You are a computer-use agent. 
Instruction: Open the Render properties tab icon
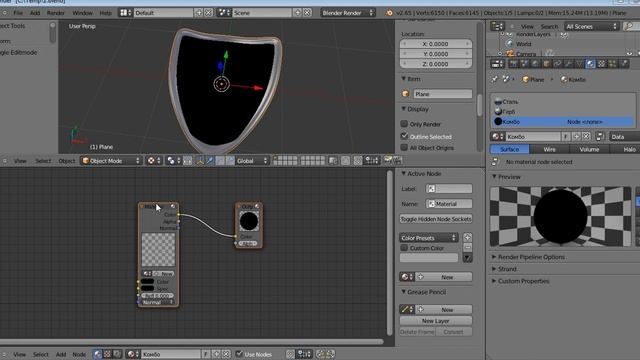coord(513,64)
